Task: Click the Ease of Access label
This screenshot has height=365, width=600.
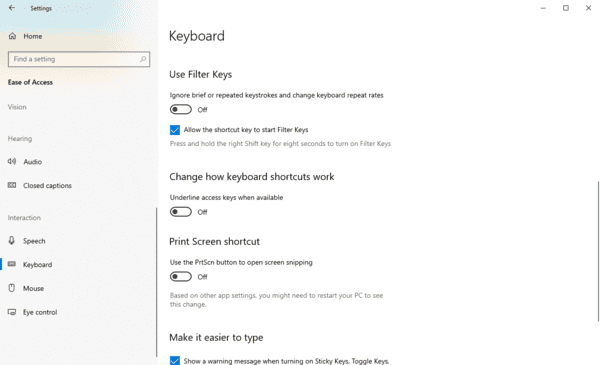Action: (30, 82)
